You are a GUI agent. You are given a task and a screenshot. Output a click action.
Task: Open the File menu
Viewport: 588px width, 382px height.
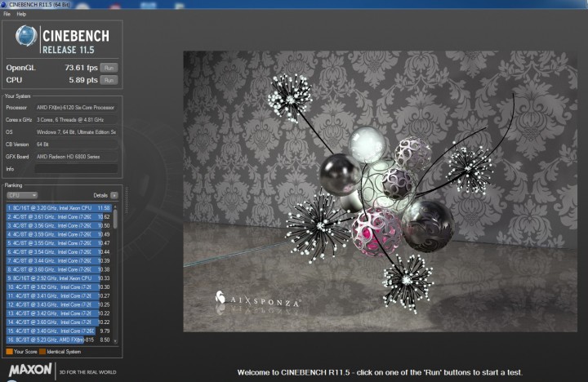7,15
